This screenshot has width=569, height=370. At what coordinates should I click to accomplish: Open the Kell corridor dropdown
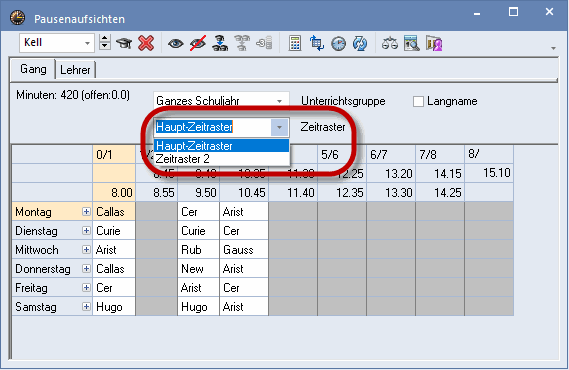[87, 43]
